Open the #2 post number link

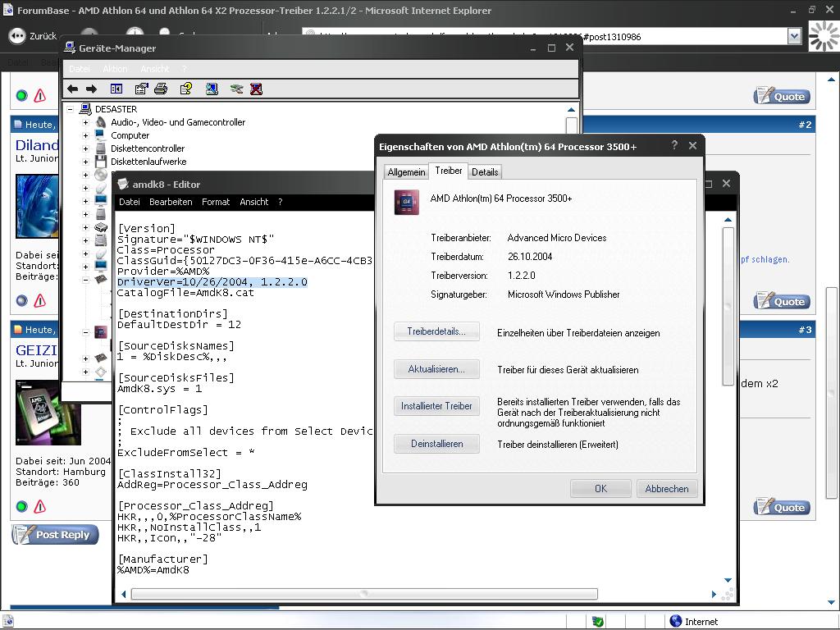pyautogui.click(x=806, y=125)
